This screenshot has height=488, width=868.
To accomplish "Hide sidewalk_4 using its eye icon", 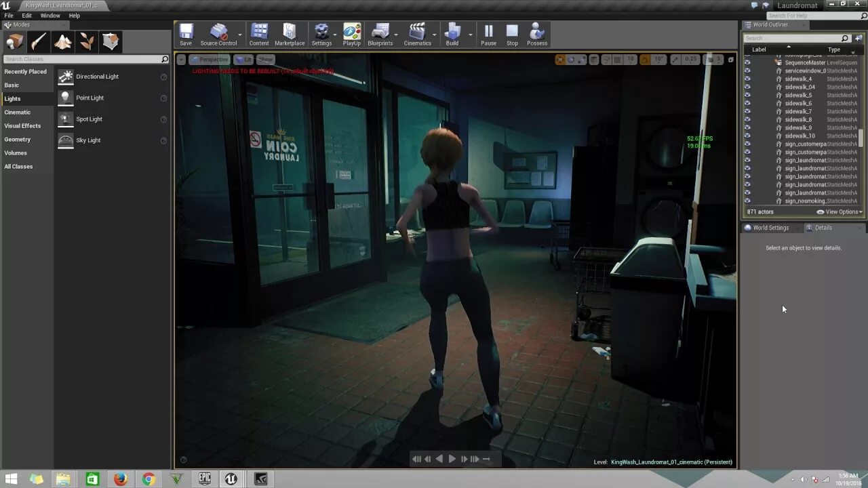I will pyautogui.click(x=747, y=79).
